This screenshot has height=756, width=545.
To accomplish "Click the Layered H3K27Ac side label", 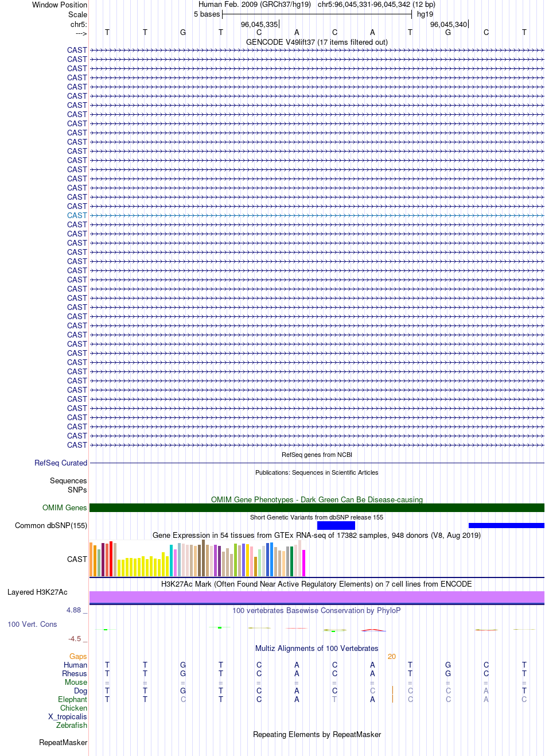I will (x=37, y=592).
